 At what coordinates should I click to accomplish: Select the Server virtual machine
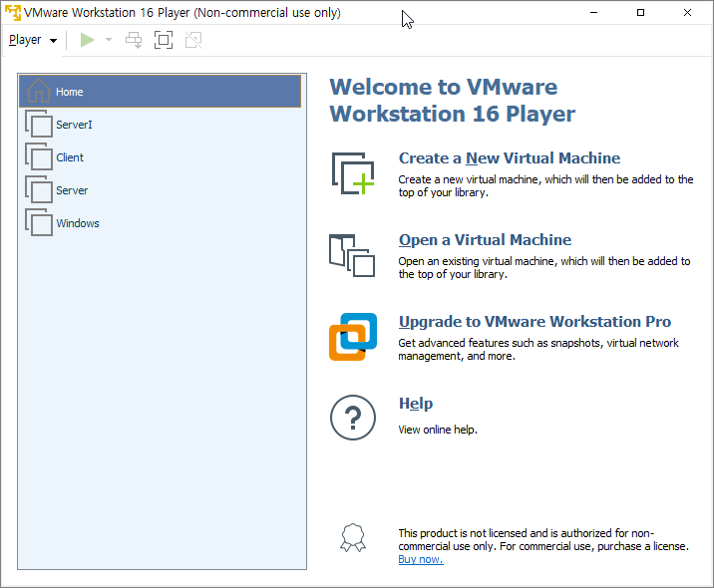pos(160,190)
